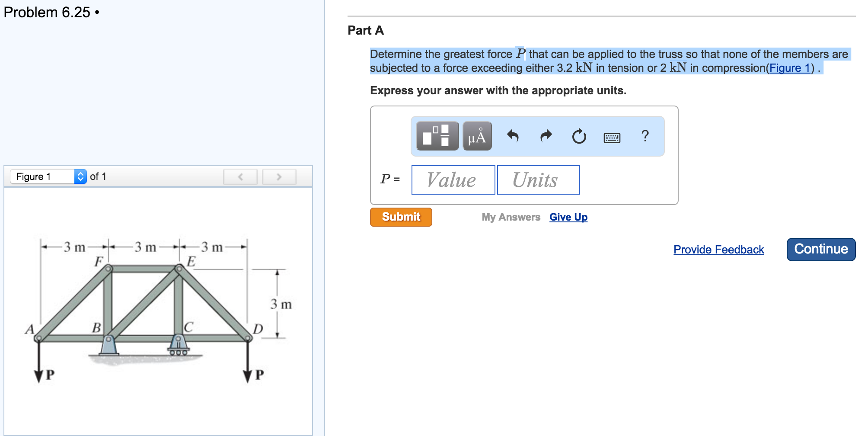Click the undo arrow icon
The width and height of the screenshot is (868, 436).
[513, 136]
